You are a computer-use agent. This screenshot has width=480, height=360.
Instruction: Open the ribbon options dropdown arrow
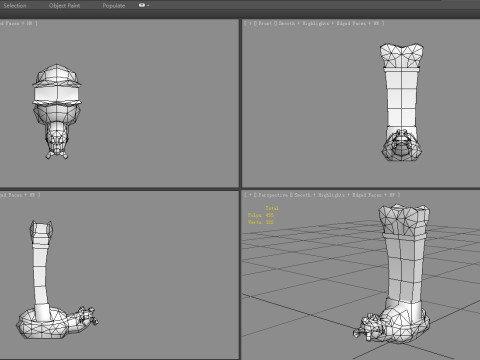(x=148, y=6)
